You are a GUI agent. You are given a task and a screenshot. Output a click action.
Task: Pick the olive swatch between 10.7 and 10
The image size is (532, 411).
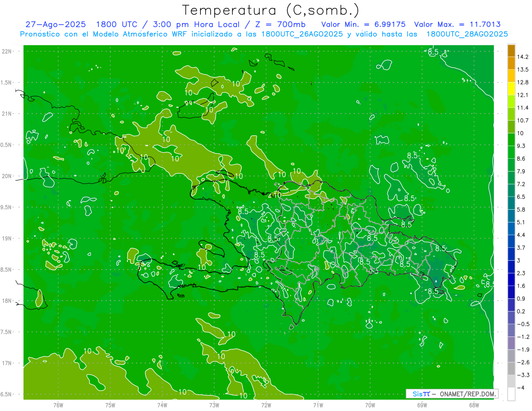[511, 127]
